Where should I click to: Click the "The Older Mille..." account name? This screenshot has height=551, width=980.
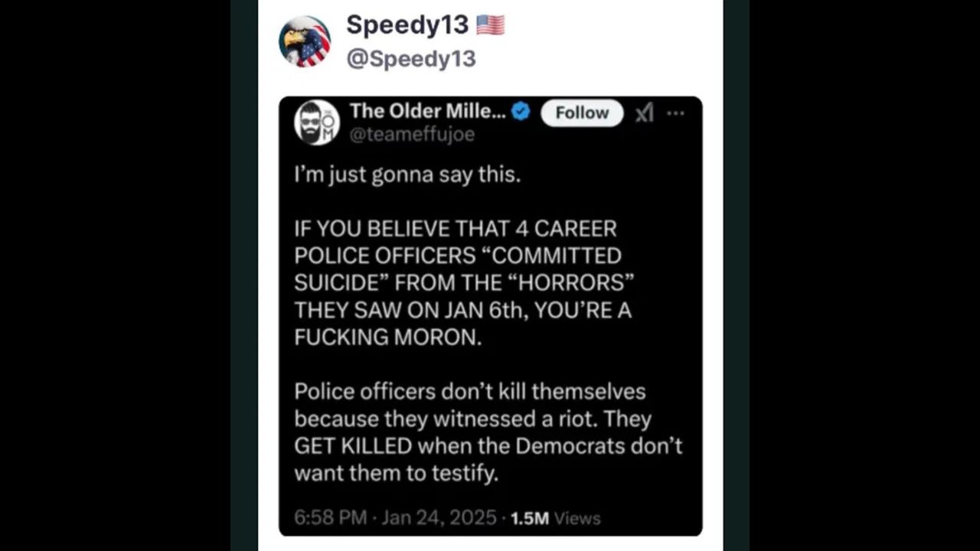427,112
